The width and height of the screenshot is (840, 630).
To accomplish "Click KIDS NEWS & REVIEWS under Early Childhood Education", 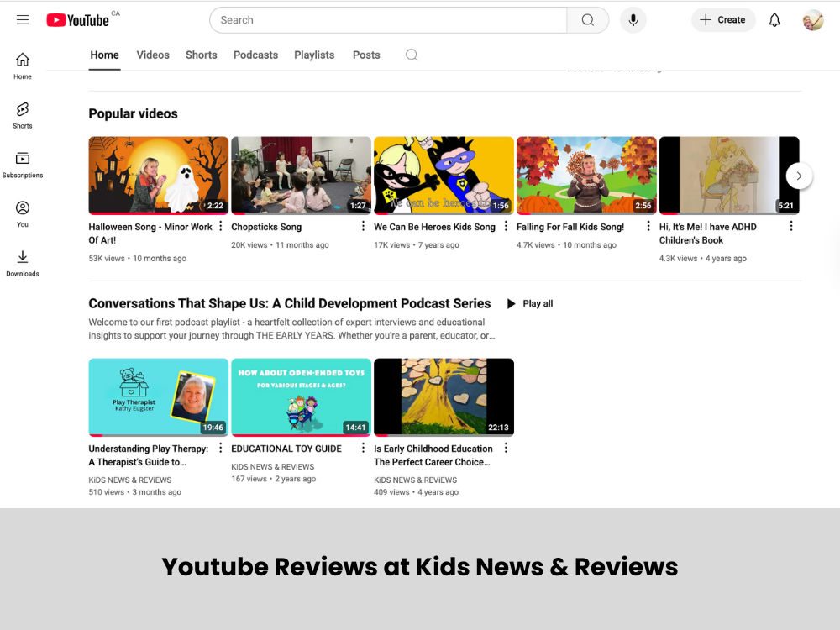I will [x=415, y=480].
